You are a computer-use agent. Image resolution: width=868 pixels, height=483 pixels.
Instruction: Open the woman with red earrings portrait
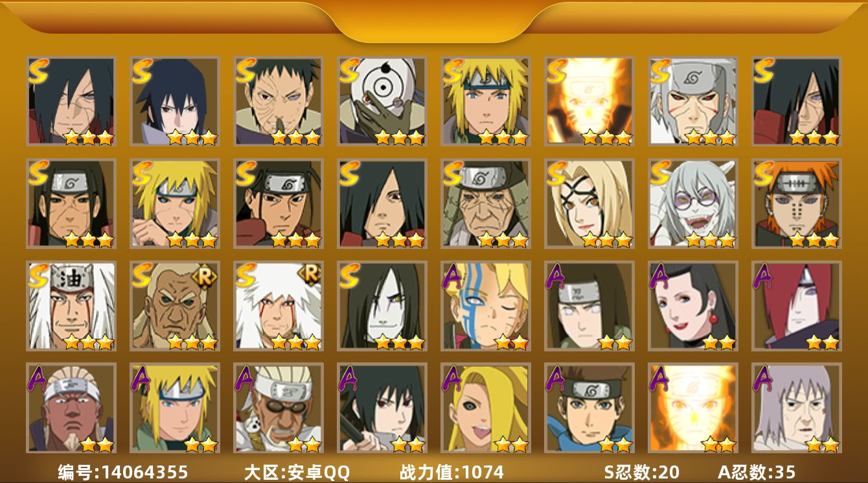[x=693, y=306]
